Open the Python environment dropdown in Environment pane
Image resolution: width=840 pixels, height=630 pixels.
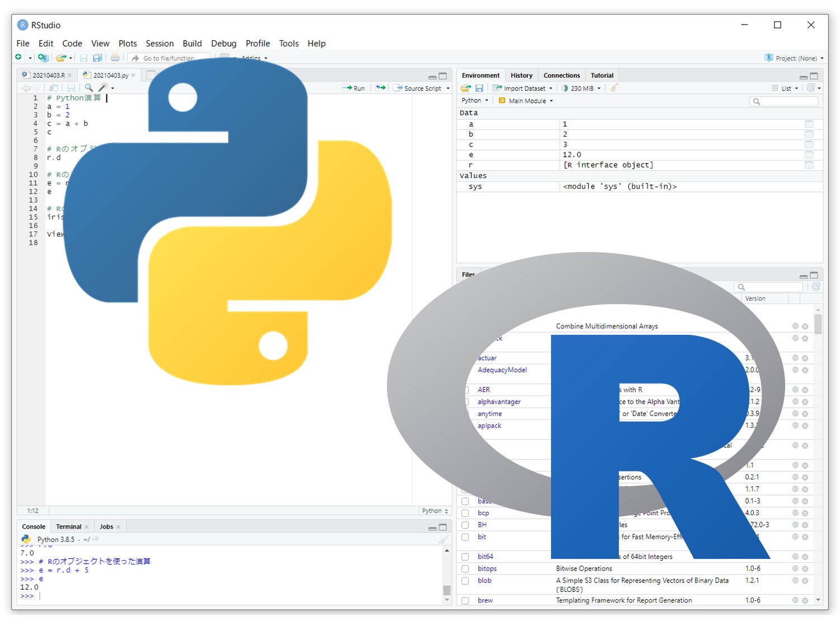(474, 101)
